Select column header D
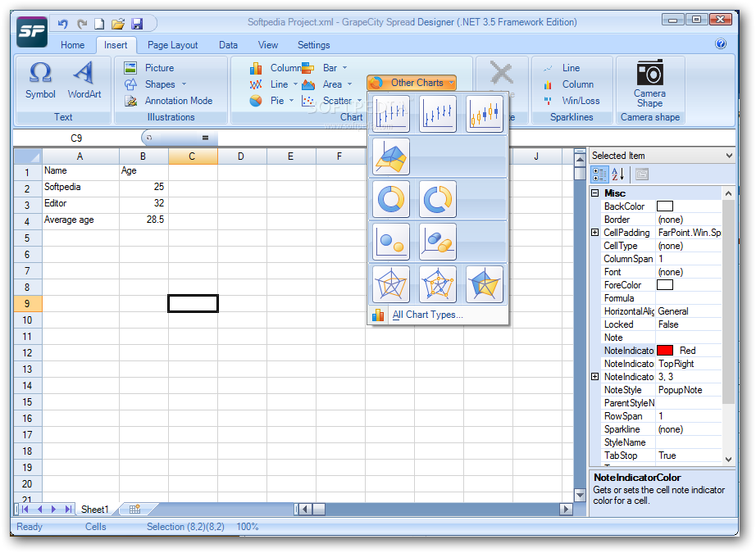The image size is (756, 553). 240,156
